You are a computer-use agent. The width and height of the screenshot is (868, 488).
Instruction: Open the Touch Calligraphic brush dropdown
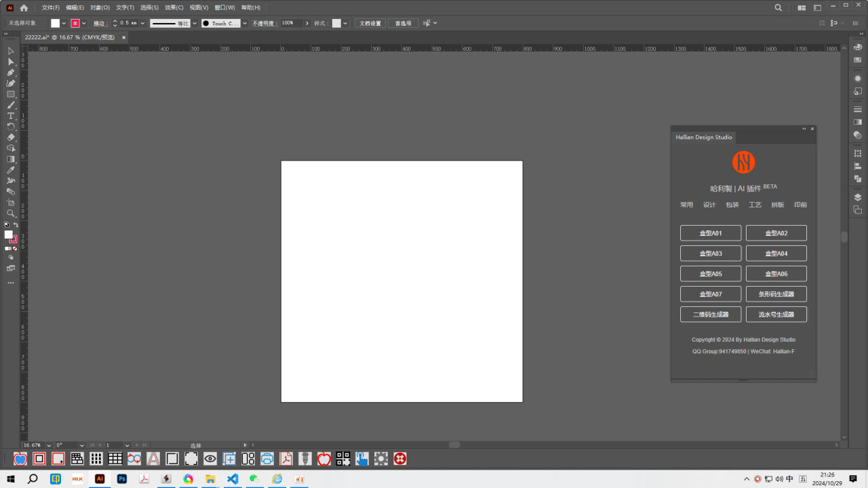click(244, 23)
